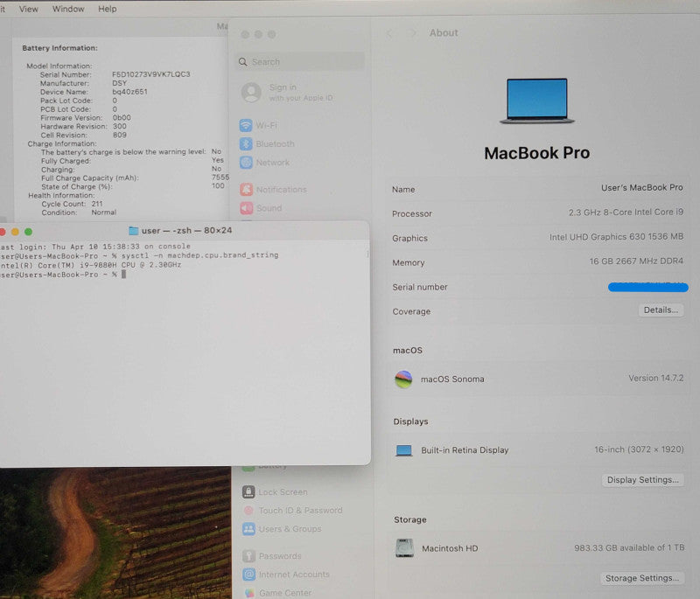
Task: Click the i9-9880H CPU output line in Terminal
Action: click(91, 265)
